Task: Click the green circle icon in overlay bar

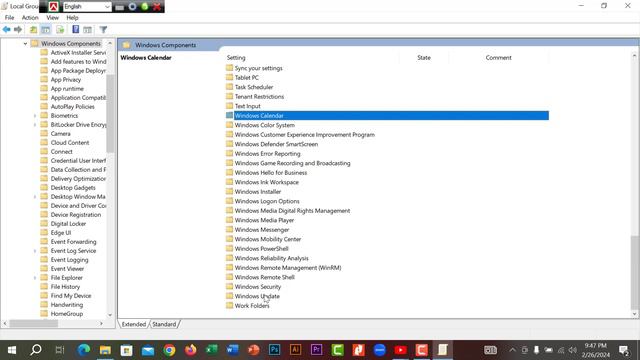Action: [x=144, y=7]
